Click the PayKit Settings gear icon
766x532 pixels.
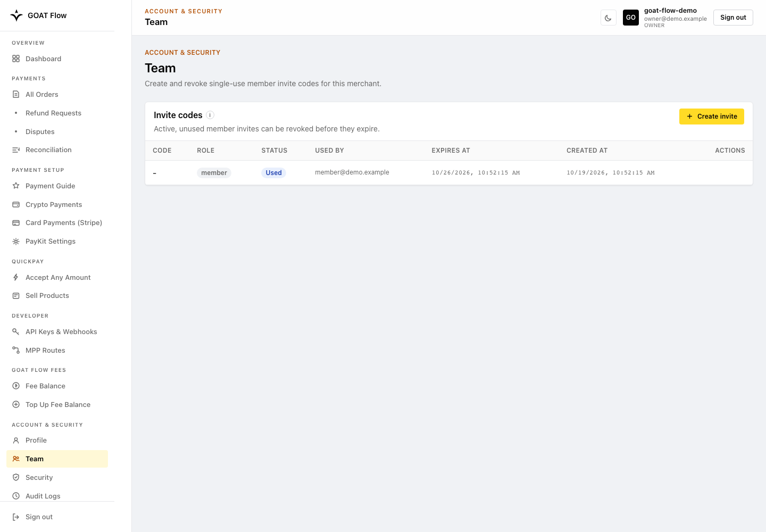tap(16, 242)
